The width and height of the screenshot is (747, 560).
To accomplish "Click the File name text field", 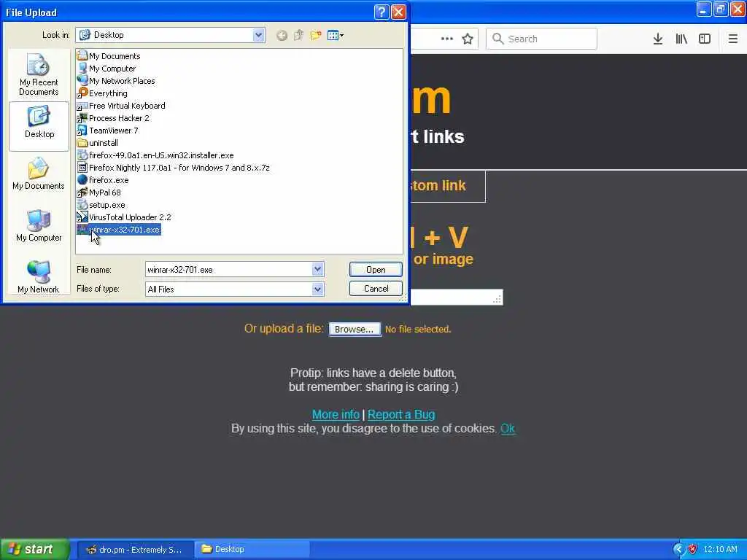I will tap(228, 270).
